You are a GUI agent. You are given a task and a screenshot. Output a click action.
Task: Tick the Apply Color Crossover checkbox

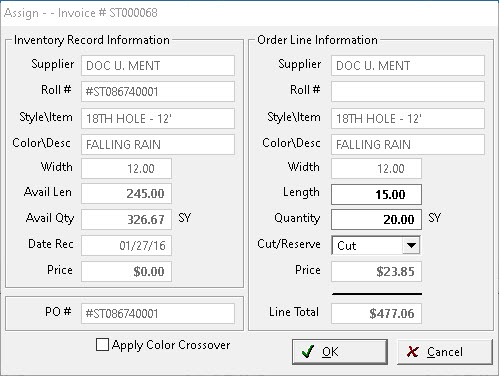click(x=102, y=345)
